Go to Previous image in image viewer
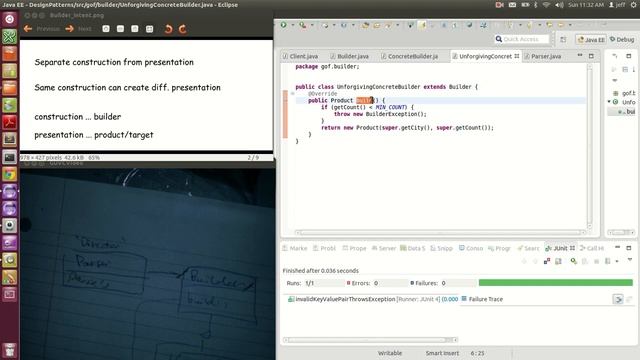The width and height of the screenshot is (640, 360). 41,29
